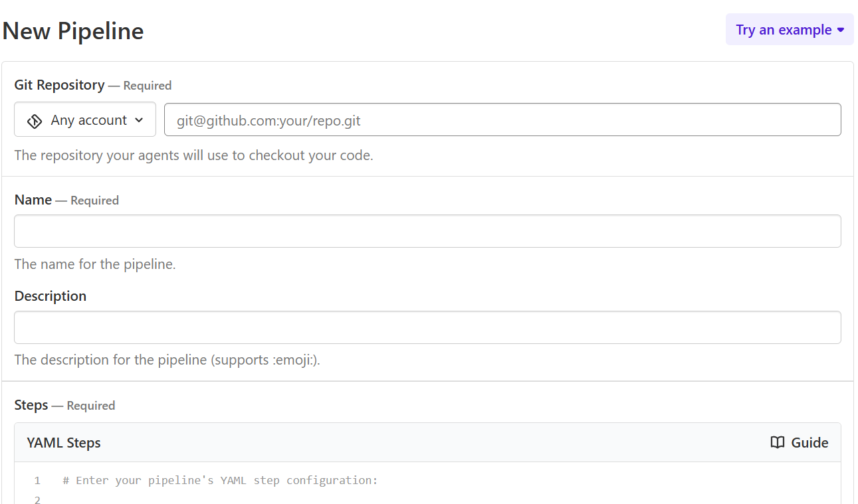
Task: Click line number 2 in the YAML editor
Action: [x=37, y=499]
